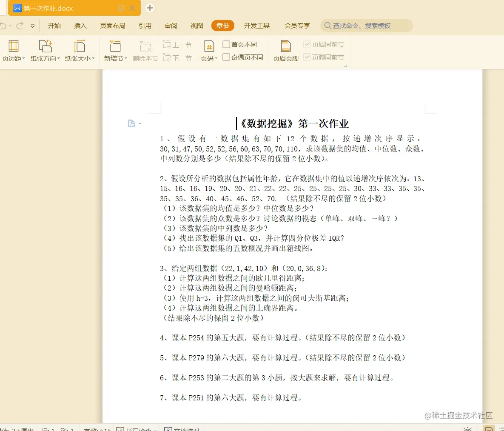Image resolution: width=504 pixels, height=431 pixels.
Task: Expand the paragraph icon dropdown arrow
Action: point(140,123)
